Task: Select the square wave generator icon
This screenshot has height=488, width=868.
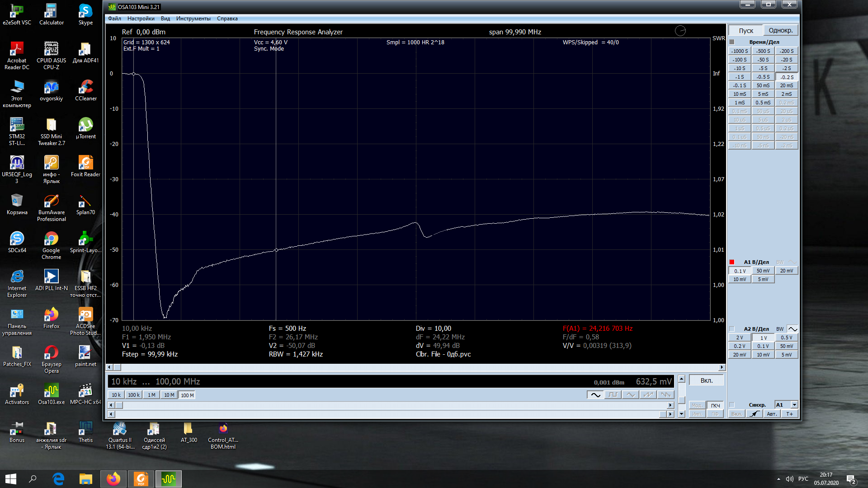Action: coord(613,395)
